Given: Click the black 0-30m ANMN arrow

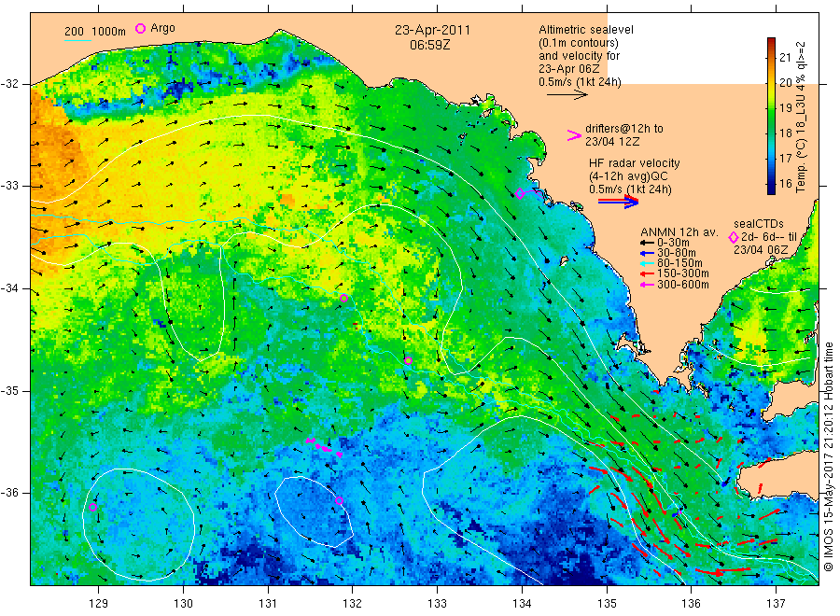Looking at the screenshot, I should (647, 243).
